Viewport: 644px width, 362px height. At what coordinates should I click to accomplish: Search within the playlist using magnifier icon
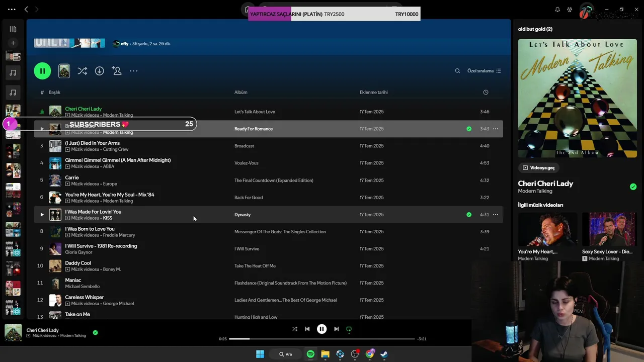point(457,71)
